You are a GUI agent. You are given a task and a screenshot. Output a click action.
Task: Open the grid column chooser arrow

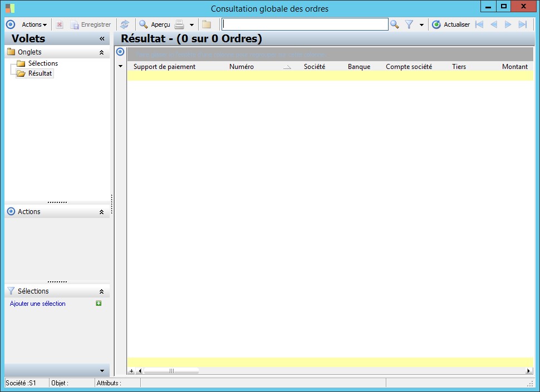tap(121, 66)
